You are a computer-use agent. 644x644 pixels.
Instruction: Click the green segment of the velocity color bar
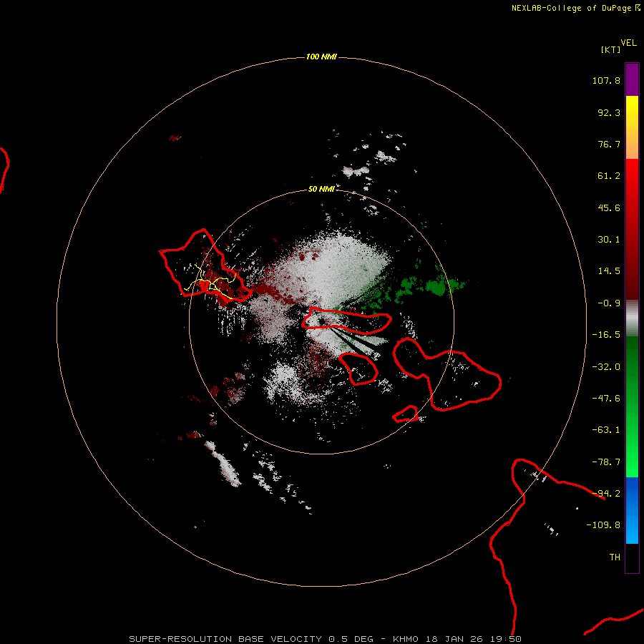tap(632, 406)
